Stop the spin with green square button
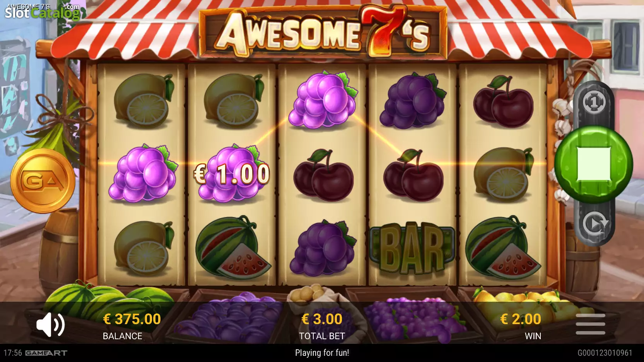Viewport: 644px width, 362px height. tap(594, 164)
